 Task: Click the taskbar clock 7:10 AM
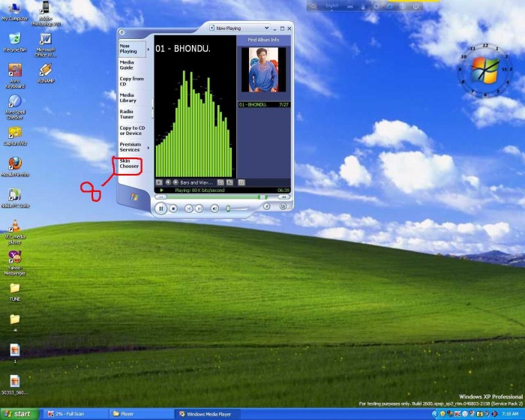(x=510, y=414)
